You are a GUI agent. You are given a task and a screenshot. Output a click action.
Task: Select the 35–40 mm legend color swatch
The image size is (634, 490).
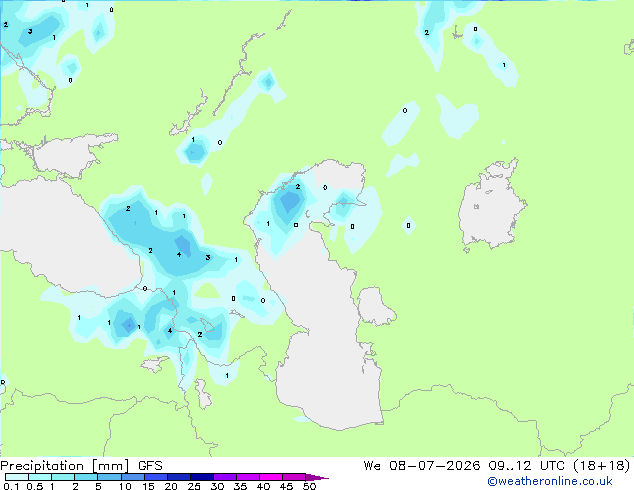pos(248,477)
